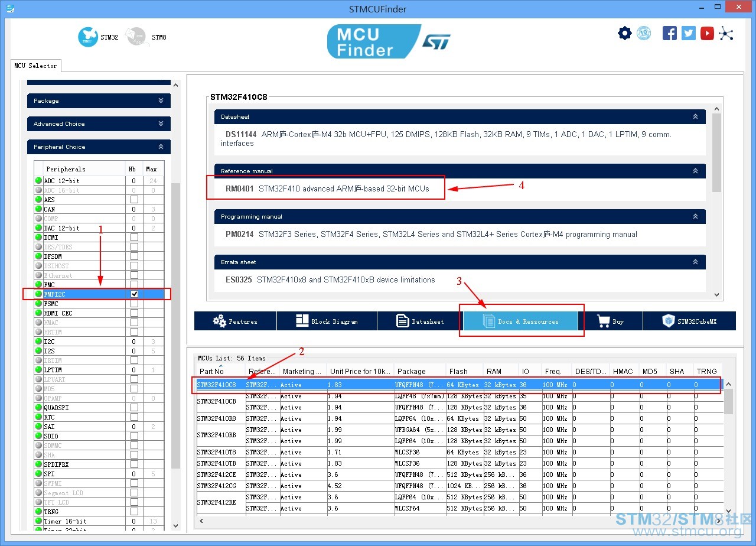This screenshot has height=546, width=756.
Task: Sort MCU list by RAM column
Action: pos(501,372)
